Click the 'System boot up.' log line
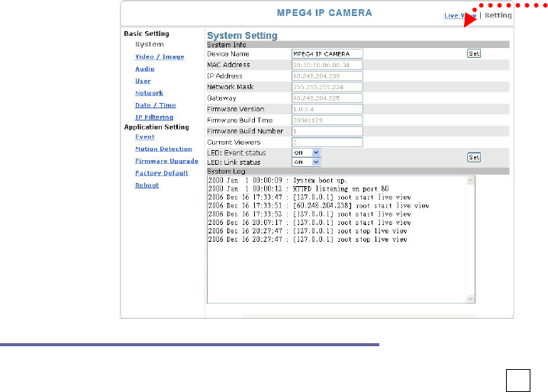 pos(278,181)
